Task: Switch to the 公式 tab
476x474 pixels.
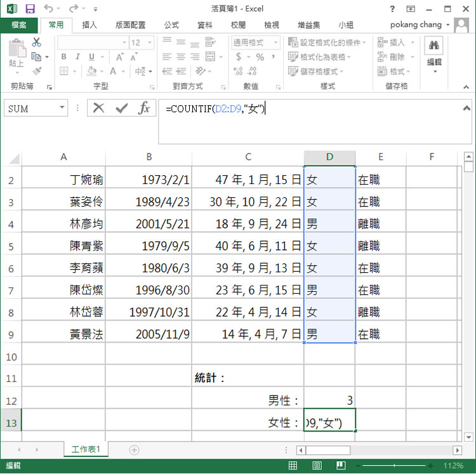Action: point(171,25)
